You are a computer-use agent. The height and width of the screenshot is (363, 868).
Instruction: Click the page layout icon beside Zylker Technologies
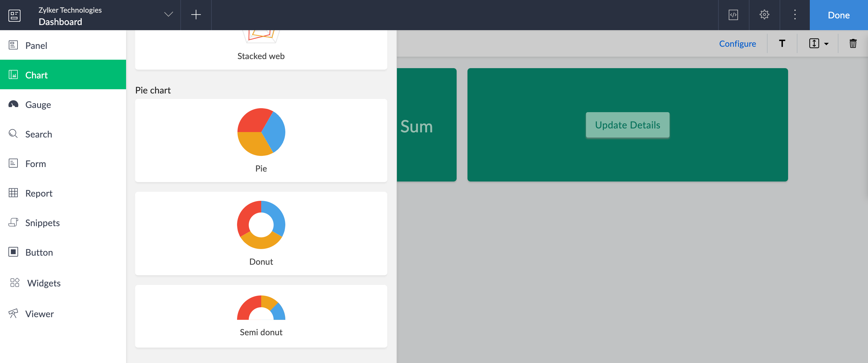point(14,15)
